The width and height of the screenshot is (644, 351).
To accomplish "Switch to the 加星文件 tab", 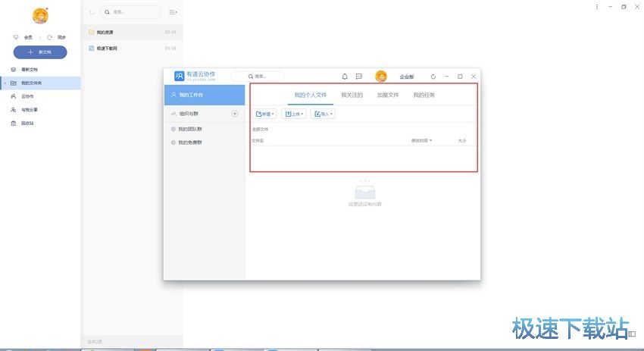I will tap(388, 95).
